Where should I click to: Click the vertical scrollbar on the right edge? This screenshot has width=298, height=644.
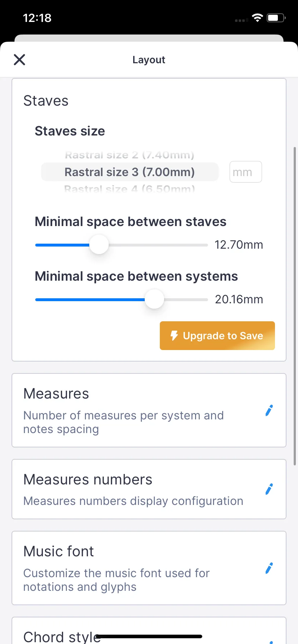[295, 305]
